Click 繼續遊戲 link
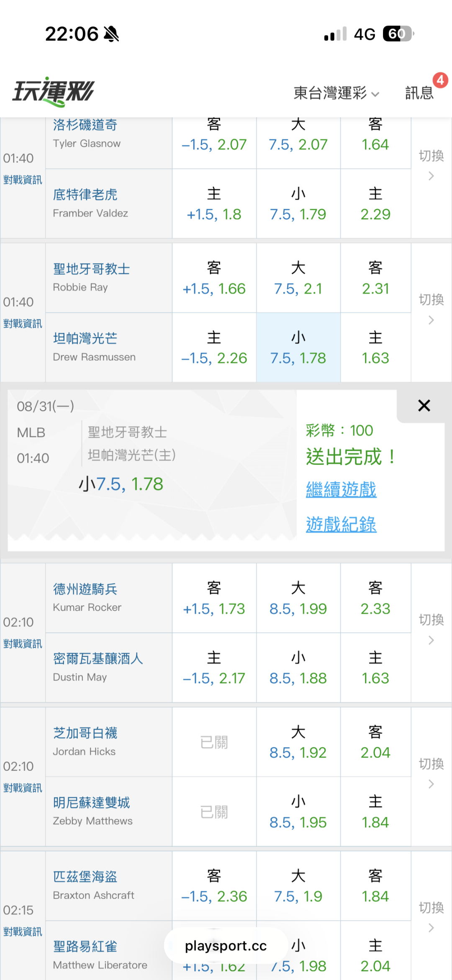452x980 pixels. pyautogui.click(x=341, y=489)
